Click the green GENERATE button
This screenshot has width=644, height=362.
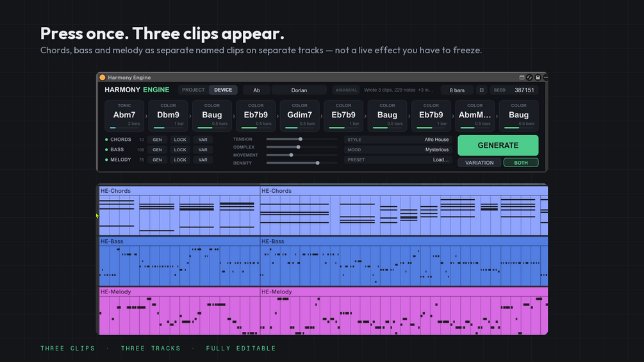[498, 145]
